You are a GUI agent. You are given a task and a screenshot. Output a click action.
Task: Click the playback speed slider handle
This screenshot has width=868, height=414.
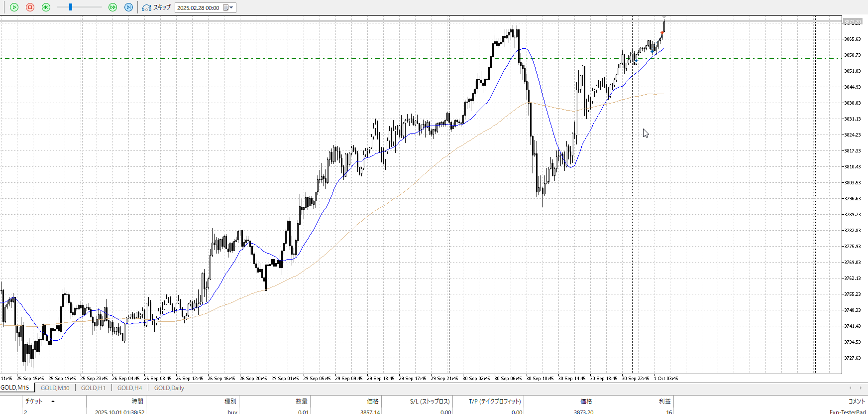pyautogui.click(x=71, y=7)
